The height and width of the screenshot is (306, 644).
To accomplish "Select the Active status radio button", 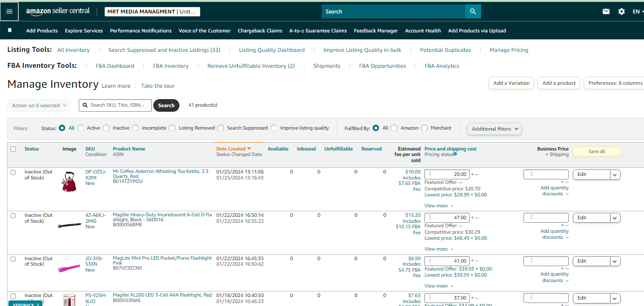I will pyautogui.click(x=81, y=128).
